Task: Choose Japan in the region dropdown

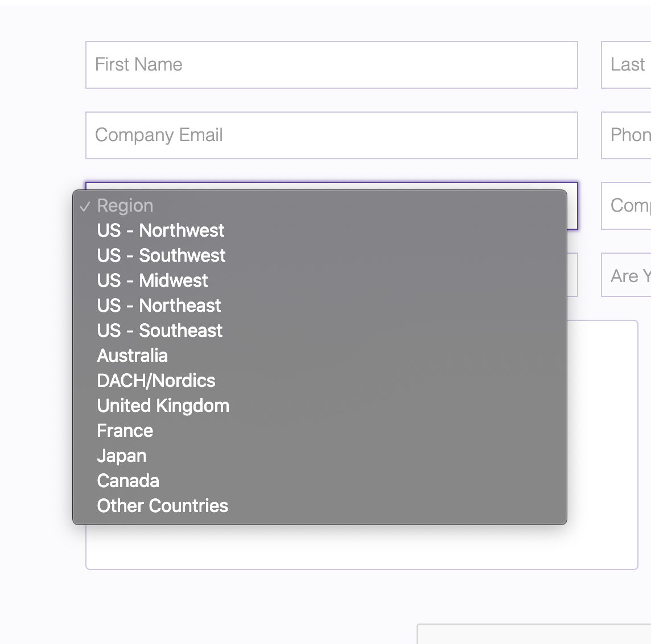Action: pos(122,456)
